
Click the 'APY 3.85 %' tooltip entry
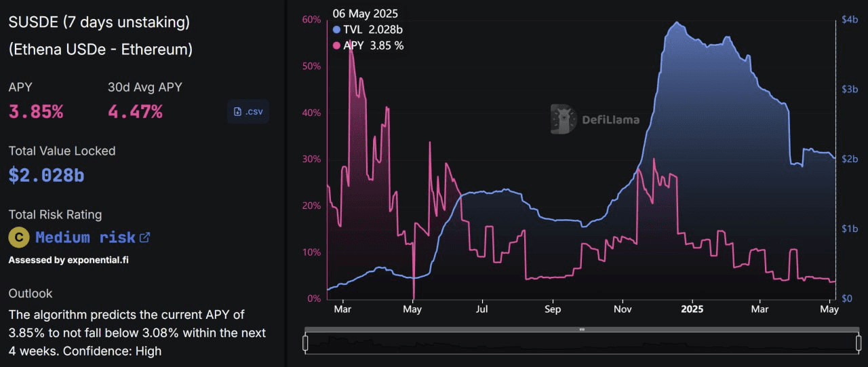(x=368, y=46)
